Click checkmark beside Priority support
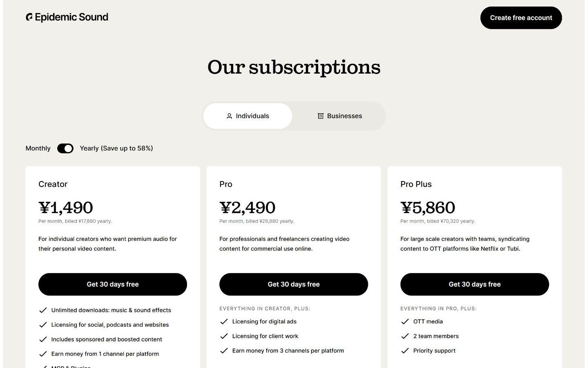 (x=405, y=351)
